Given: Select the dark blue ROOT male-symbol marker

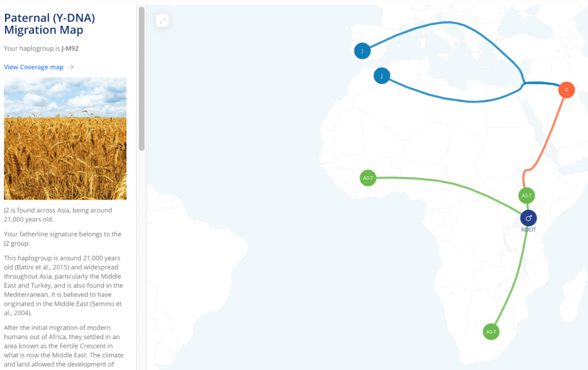Looking at the screenshot, I should pos(528,218).
